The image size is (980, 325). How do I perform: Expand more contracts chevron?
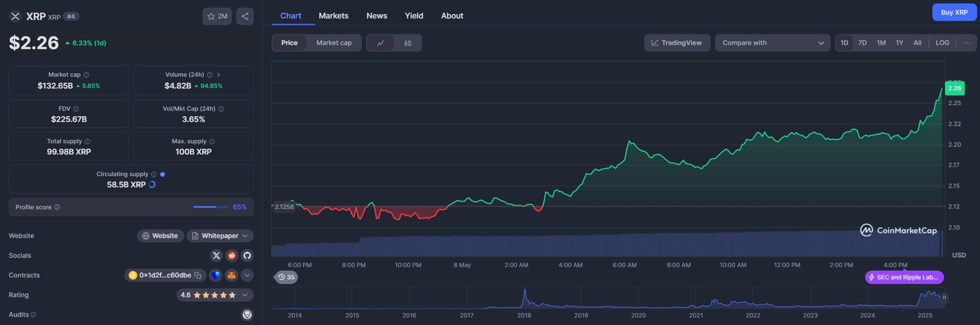point(247,275)
